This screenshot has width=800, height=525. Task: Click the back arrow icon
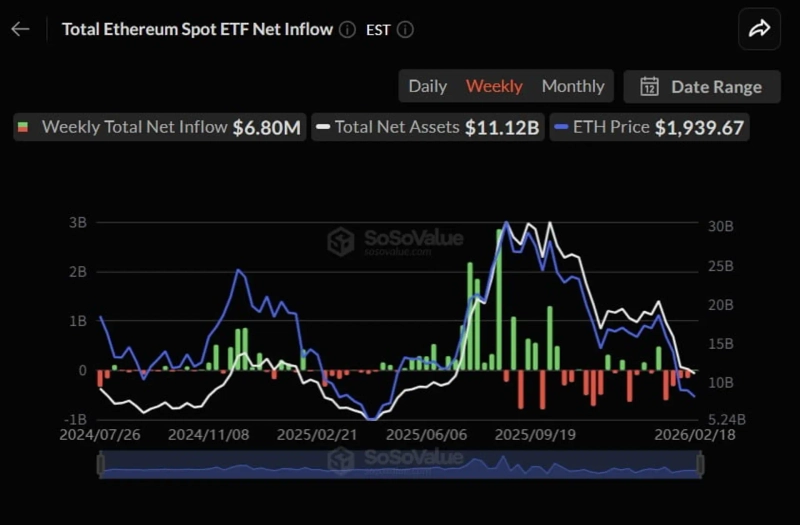tap(20, 29)
